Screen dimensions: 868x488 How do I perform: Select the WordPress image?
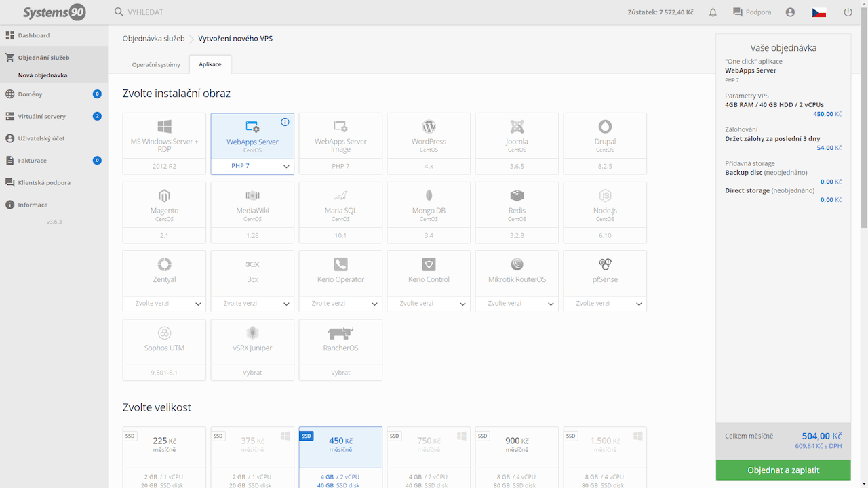pyautogui.click(x=429, y=144)
